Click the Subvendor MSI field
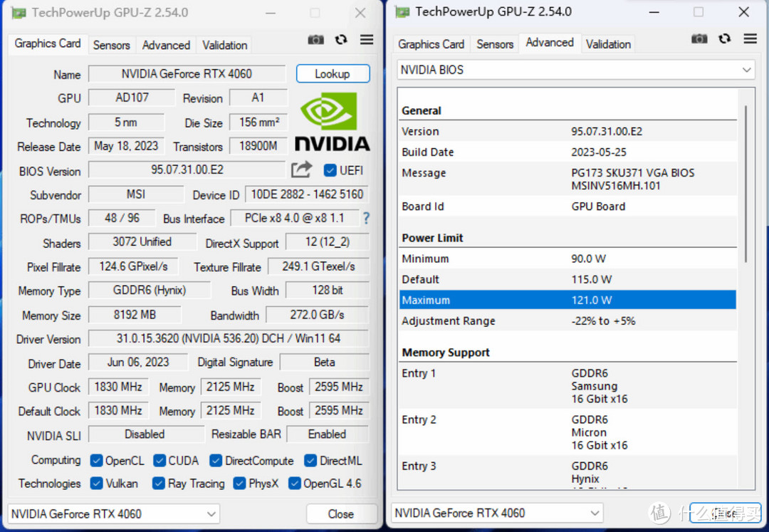The width and height of the screenshot is (769, 532). tap(136, 194)
